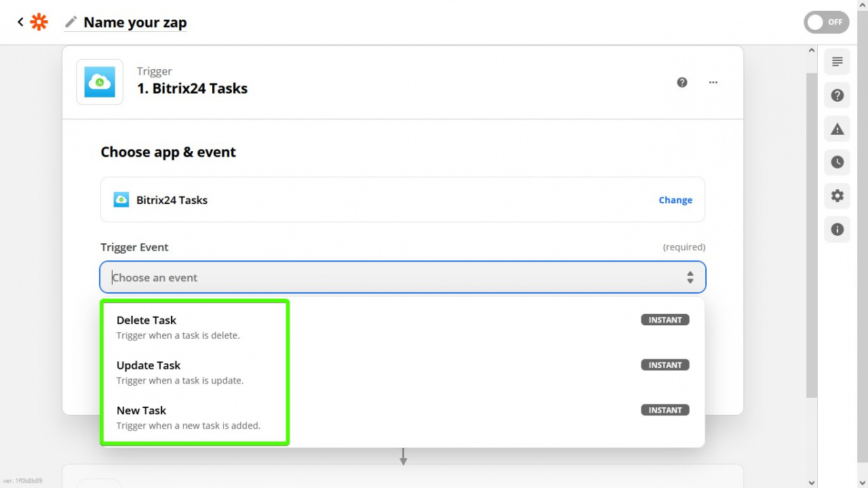868x488 pixels.
Task: Select the New Task event
Action: pyautogui.click(x=403, y=418)
